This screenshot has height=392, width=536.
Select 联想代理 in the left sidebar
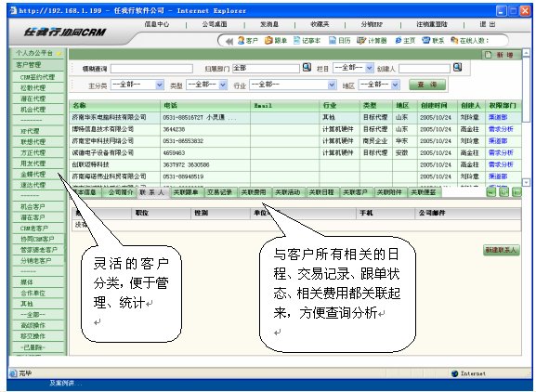coord(33,142)
